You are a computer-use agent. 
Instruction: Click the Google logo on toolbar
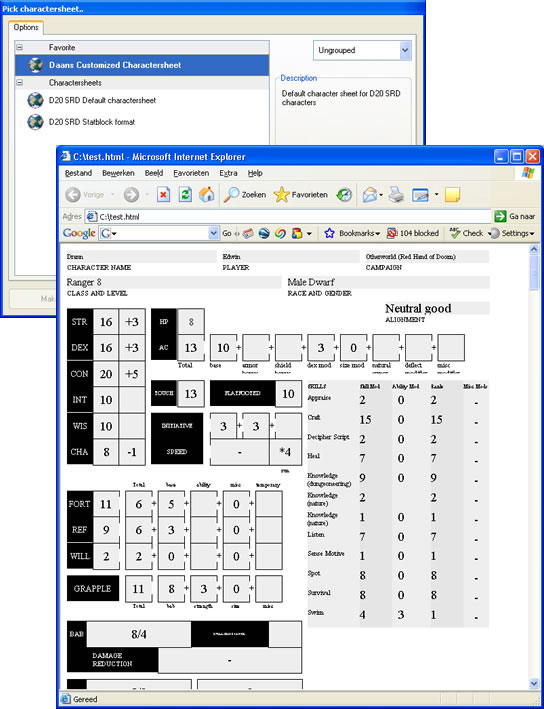pyautogui.click(x=79, y=233)
